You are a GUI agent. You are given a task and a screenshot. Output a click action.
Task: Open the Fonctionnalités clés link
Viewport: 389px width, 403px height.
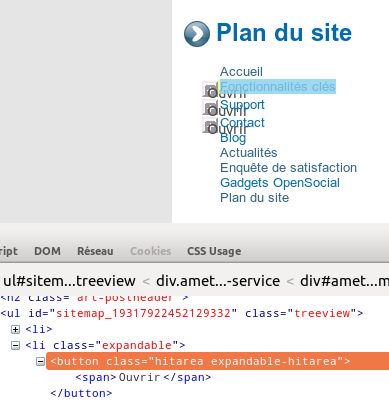tap(278, 87)
